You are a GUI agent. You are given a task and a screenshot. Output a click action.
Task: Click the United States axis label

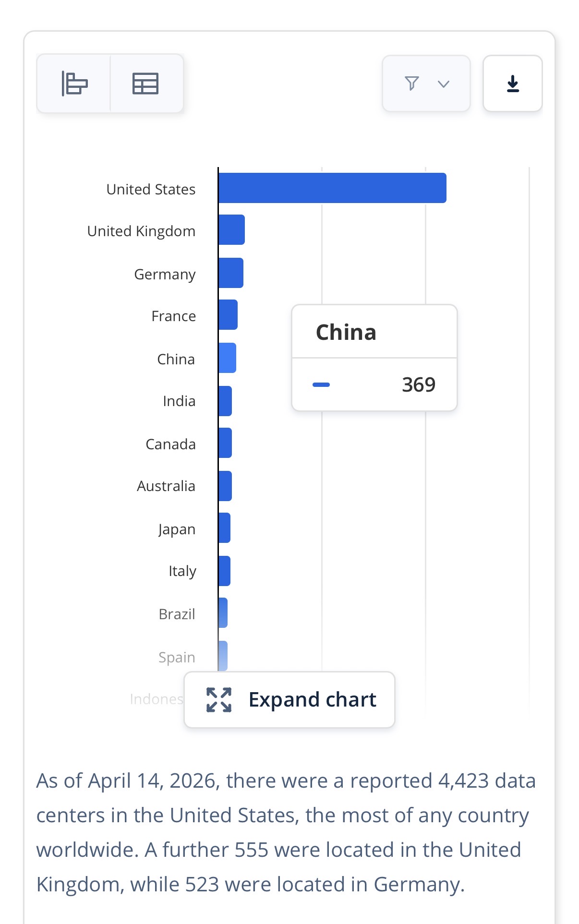[x=151, y=189]
